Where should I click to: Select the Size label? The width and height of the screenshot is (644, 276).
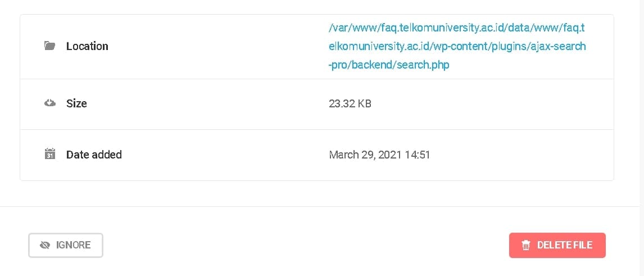76,103
